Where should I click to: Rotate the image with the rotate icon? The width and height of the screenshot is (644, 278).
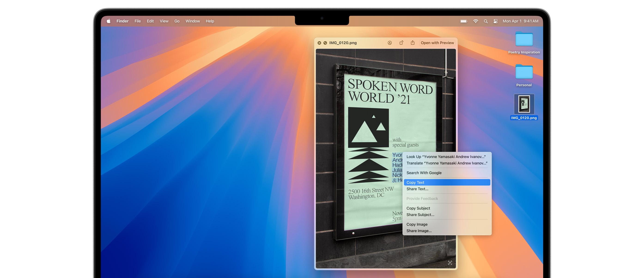tap(401, 43)
